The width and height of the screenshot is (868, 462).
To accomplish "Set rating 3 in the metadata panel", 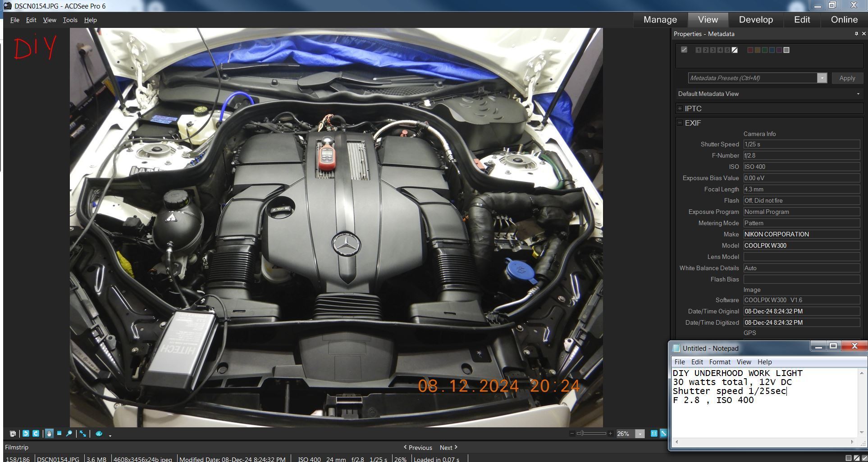I will click(713, 50).
